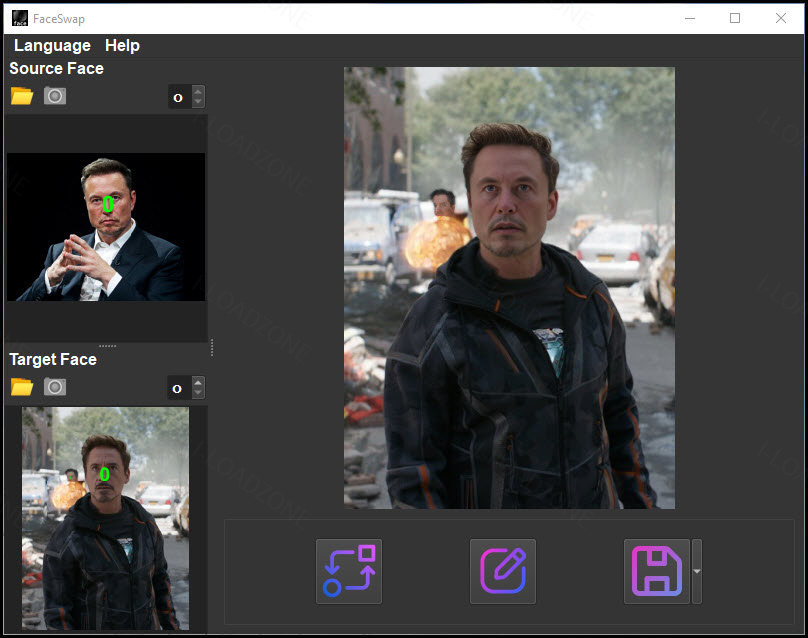Click the Target Face index number field
Screen dimensions: 808x638
click(x=179, y=388)
